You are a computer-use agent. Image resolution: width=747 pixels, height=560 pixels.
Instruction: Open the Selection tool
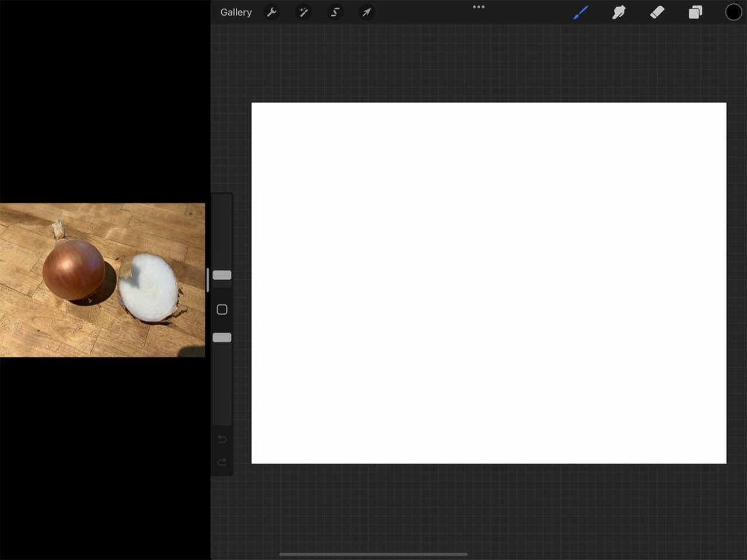pos(335,12)
